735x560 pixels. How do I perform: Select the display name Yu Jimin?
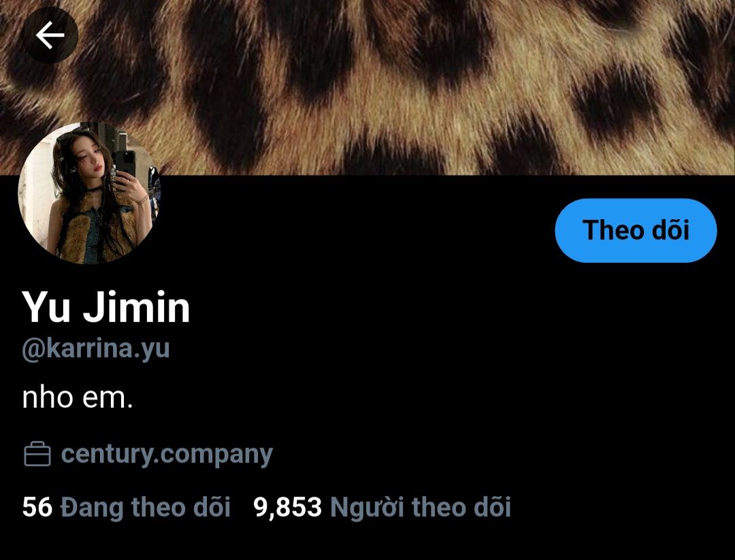[106, 308]
